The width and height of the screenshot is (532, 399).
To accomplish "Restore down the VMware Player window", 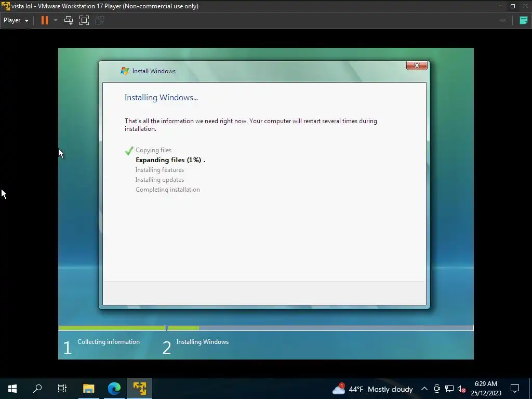I will [513, 6].
